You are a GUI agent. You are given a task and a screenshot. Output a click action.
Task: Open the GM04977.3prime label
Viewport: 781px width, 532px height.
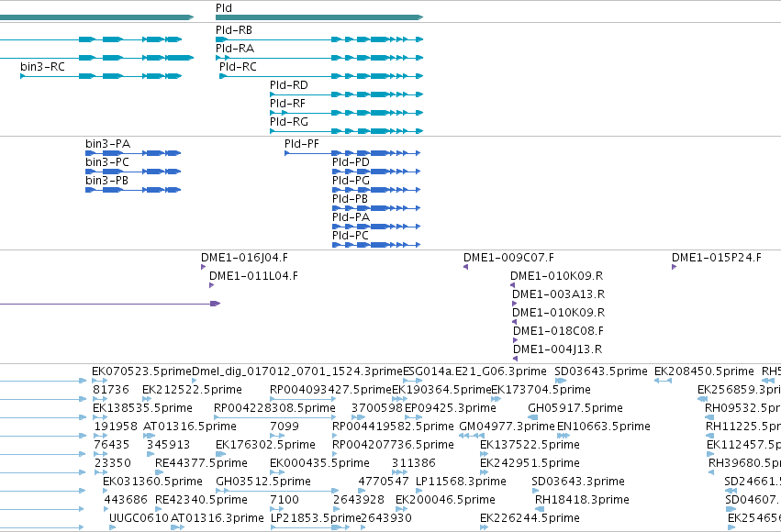pos(507,427)
